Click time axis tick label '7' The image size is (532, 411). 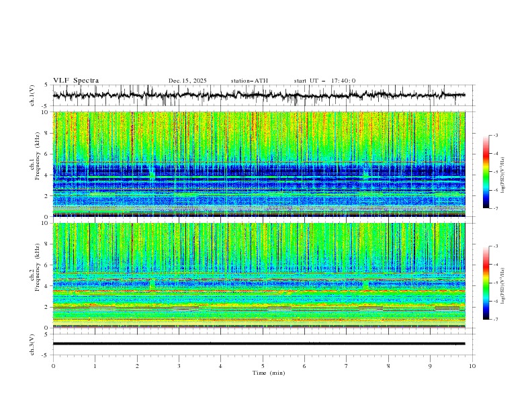point(347,366)
